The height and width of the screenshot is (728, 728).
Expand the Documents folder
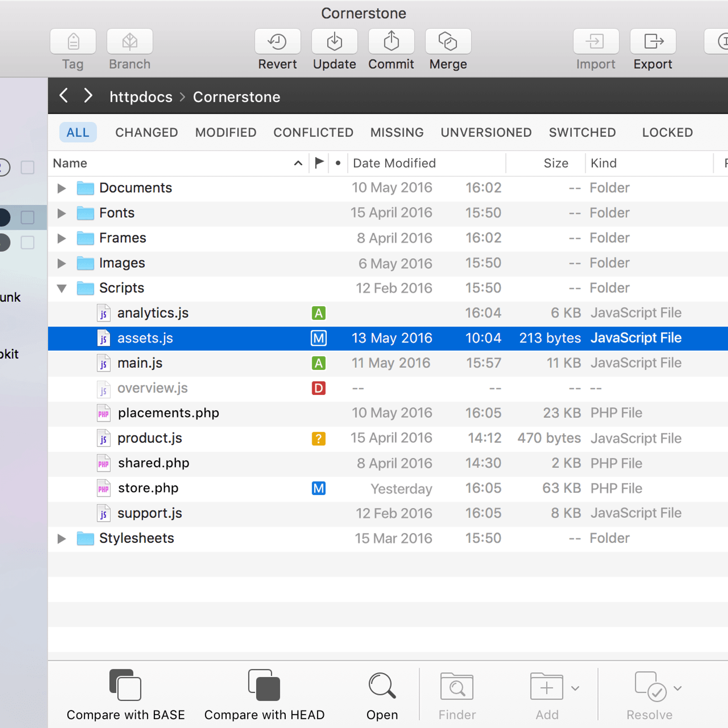61,188
